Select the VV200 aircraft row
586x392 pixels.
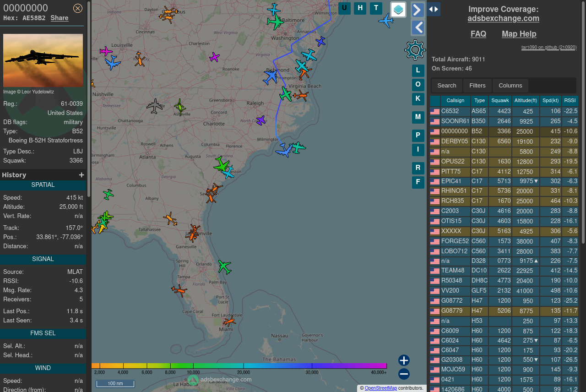coord(504,291)
